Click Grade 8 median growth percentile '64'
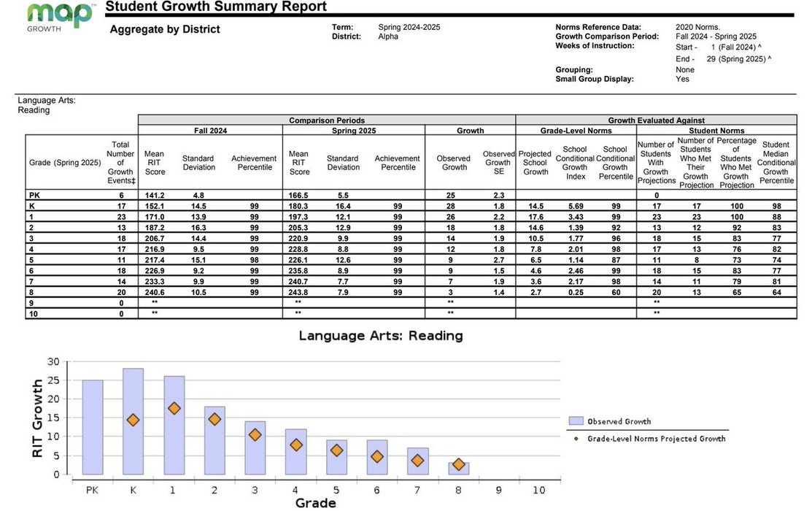812x511 pixels. 777,292
